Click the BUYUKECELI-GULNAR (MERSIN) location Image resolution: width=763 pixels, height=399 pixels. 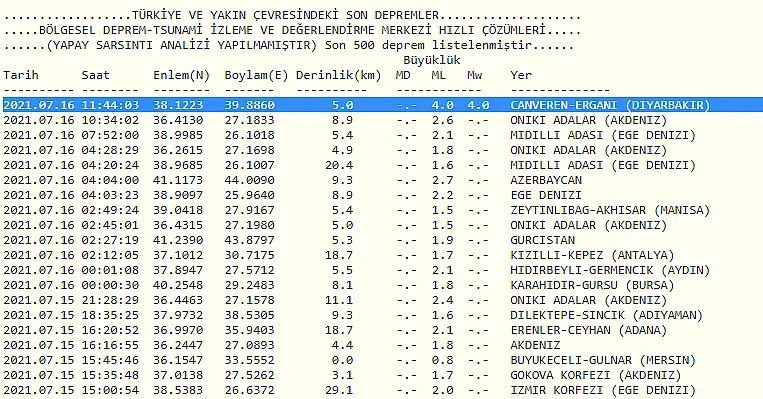(x=603, y=360)
